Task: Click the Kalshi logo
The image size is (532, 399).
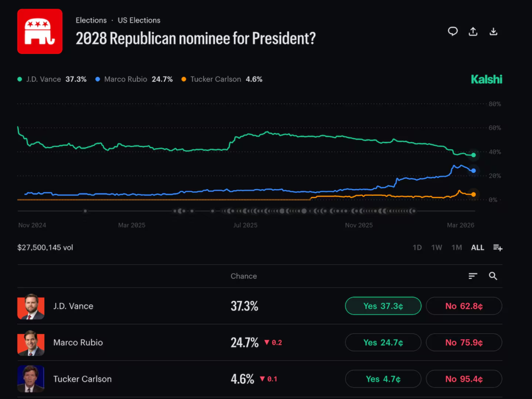Action: [x=486, y=79]
